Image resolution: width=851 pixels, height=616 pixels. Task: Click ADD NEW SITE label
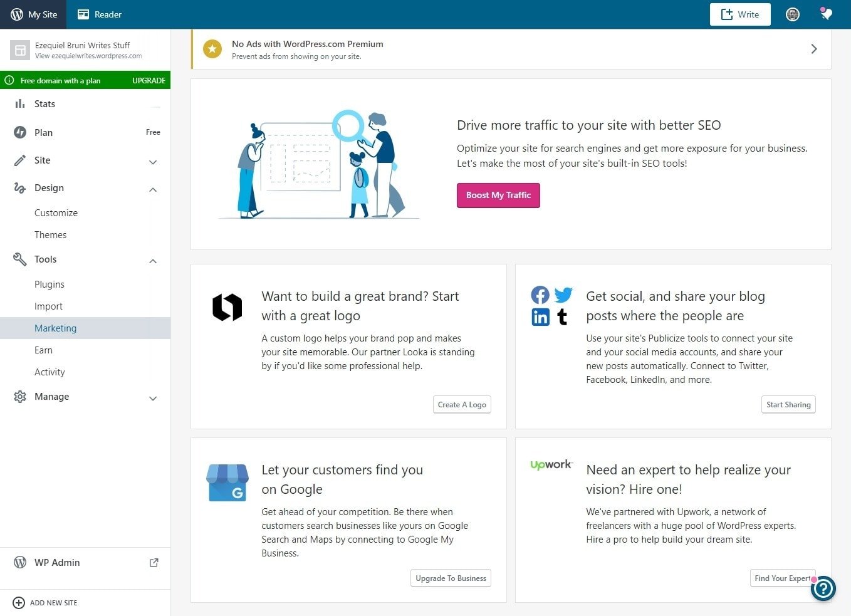pos(54,603)
